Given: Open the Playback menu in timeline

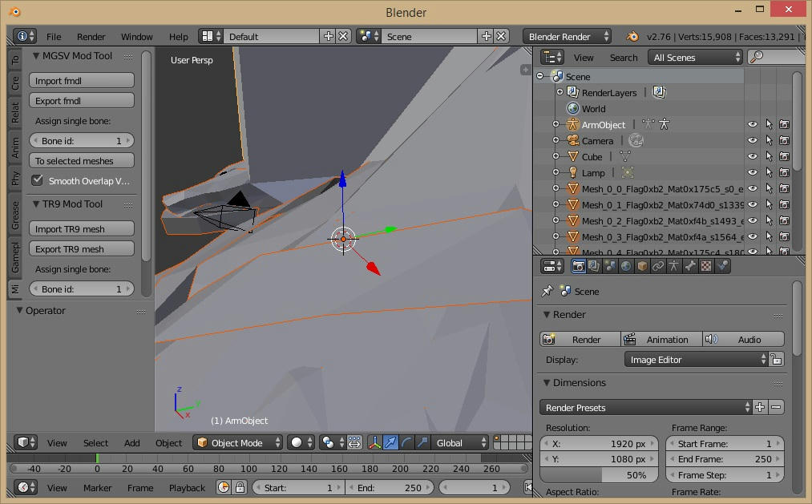Looking at the screenshot, I should [187, 487].
